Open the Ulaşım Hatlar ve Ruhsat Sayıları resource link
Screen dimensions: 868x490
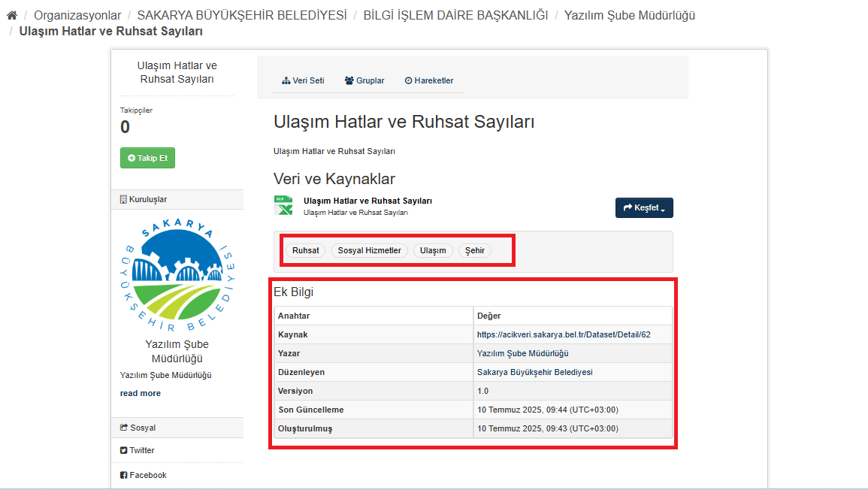(x=367, y=201)
